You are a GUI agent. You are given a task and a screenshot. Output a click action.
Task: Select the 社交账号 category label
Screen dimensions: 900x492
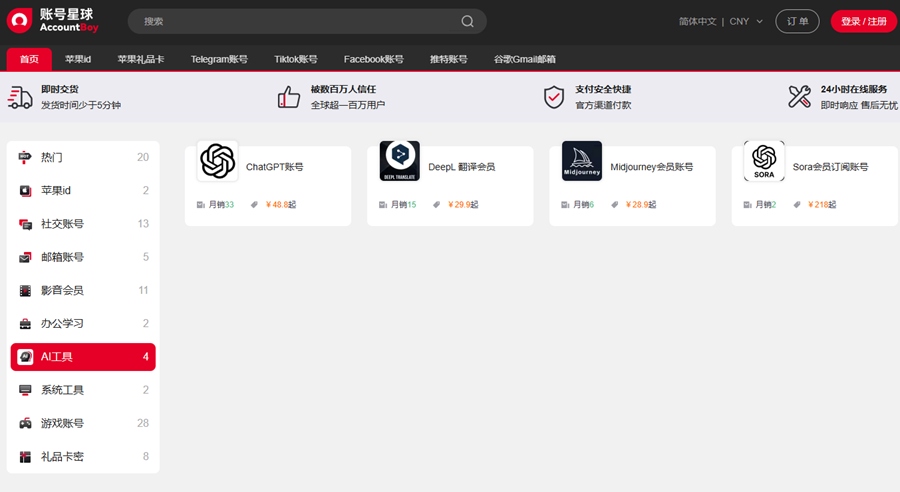click(x=62, y=224)
